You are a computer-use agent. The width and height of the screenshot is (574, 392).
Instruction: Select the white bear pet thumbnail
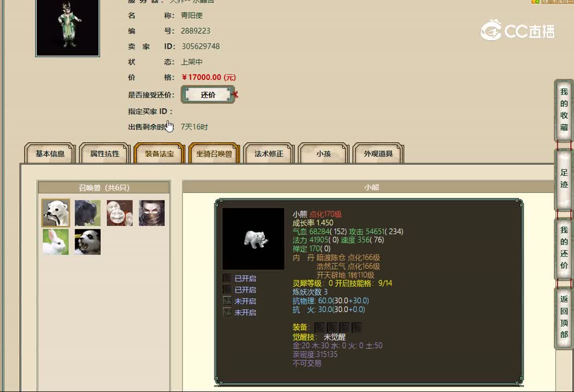[x=56, y=213]
